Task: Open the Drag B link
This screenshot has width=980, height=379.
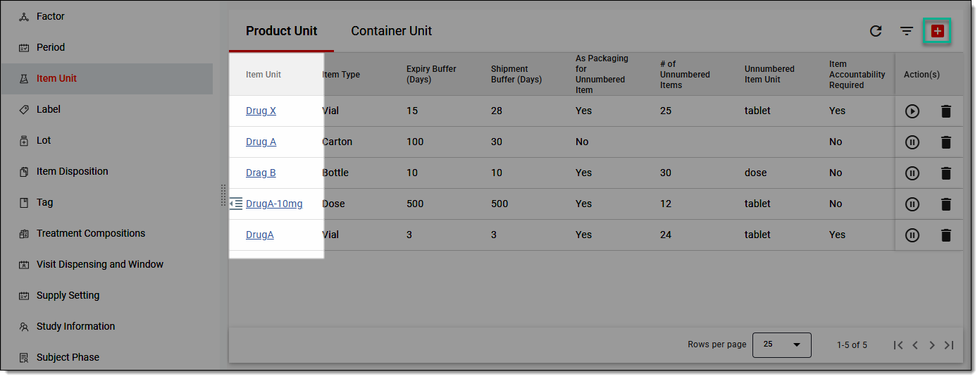Action: pyautogui.click(x=261, y=173)
